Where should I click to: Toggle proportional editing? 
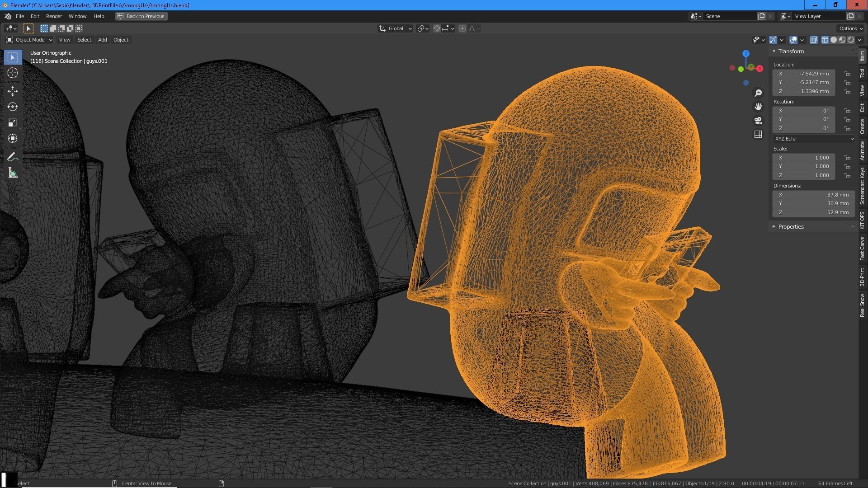click(462, 28)
